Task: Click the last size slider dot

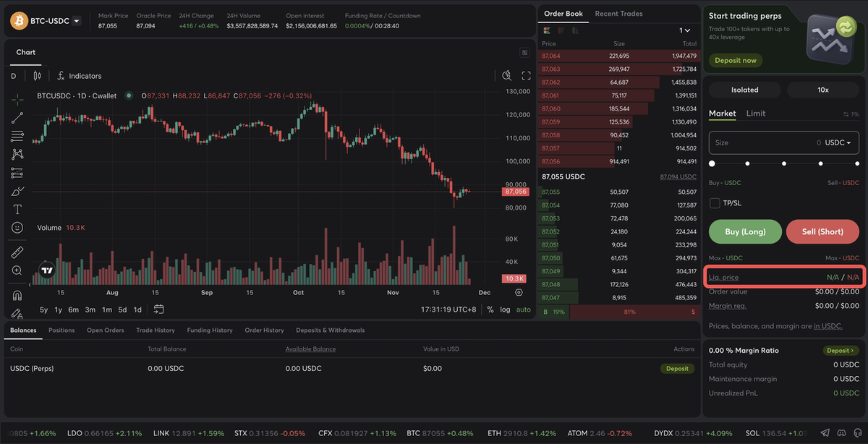Action: (856, 164)
